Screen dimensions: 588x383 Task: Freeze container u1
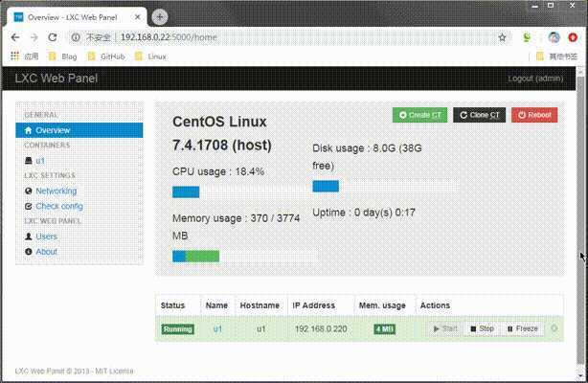523,328
